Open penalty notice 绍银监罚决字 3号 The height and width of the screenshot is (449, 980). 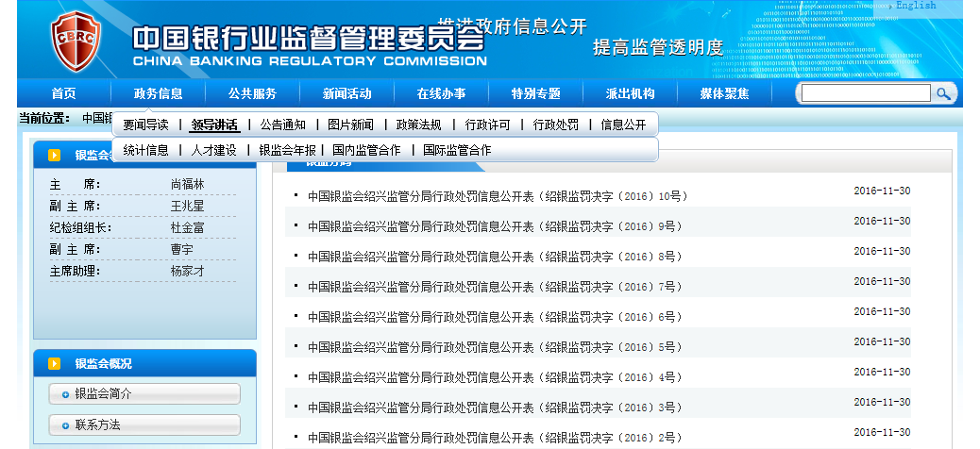[497, 408]
